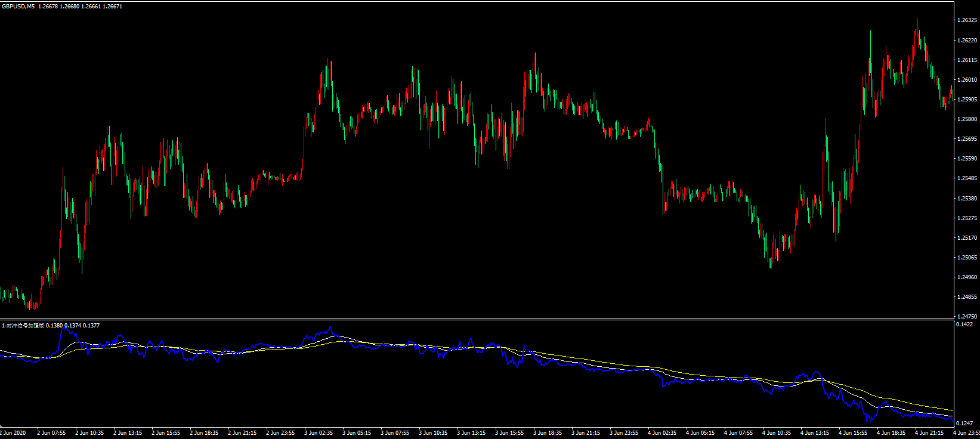Click the 1.25800 price axis label
Screen dimensions: 980x439
click(966, 119)
